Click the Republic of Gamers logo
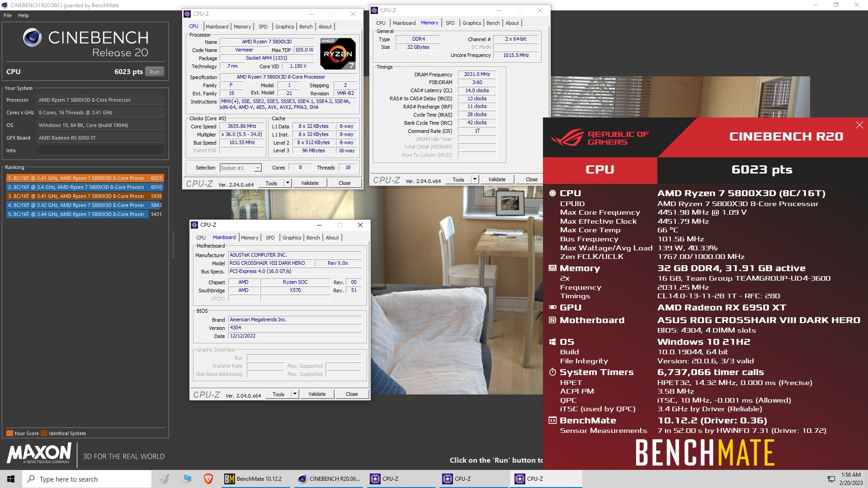Image resolution: width=868 pixels, height=488 pixels. (600, 137)
